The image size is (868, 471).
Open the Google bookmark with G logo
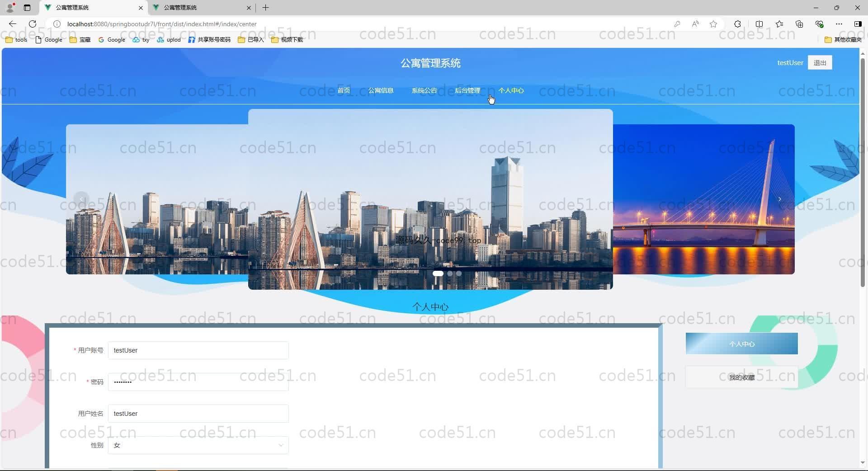pos(112,40)
